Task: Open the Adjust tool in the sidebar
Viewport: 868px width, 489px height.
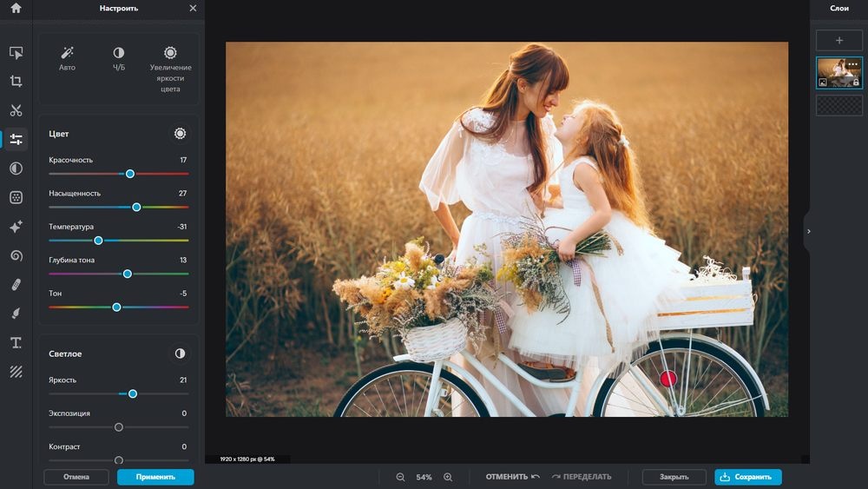Action: click(x=16, y=140)
